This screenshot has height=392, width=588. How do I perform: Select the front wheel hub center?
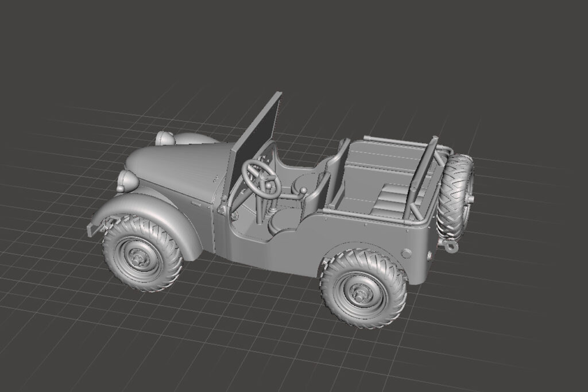point(139,259)
